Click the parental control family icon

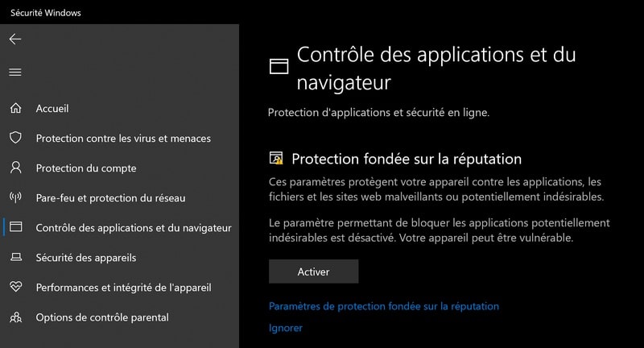(x=15, y=317)
